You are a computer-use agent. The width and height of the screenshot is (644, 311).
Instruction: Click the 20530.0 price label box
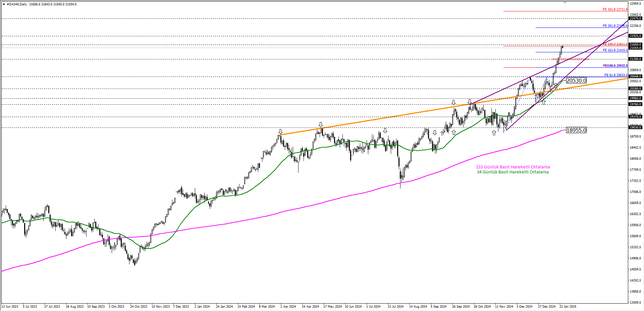tap(576, 81)
